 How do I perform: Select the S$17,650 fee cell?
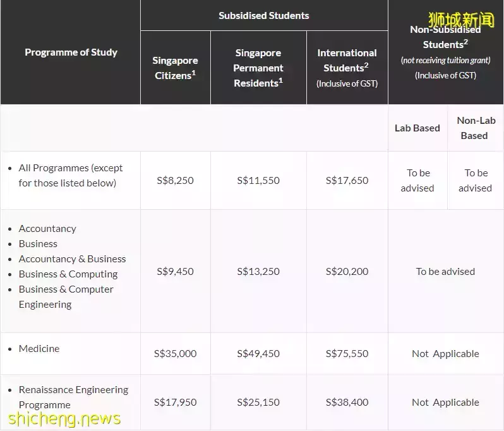(x=347, y=181)
